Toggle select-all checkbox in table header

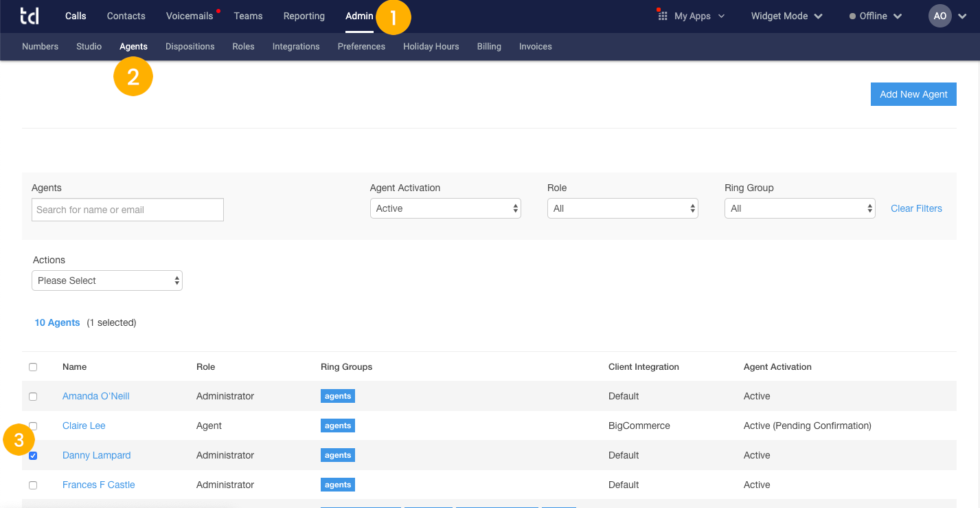(33, 367)
